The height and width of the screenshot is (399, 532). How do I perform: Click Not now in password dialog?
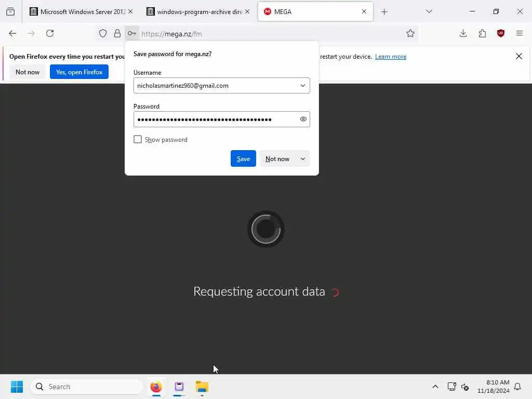tap(277, 159)
